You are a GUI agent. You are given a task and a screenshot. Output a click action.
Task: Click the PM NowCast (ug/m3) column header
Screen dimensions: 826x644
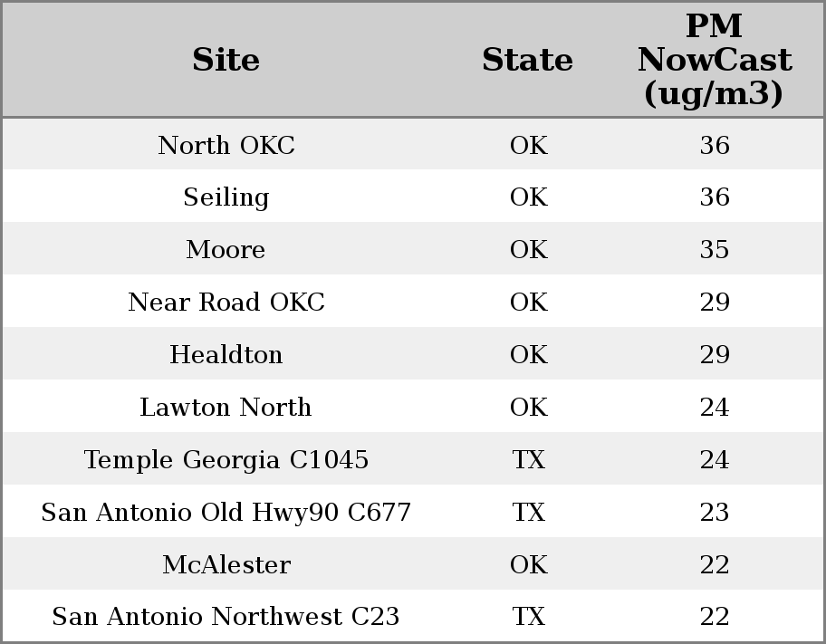coord(714,60)
